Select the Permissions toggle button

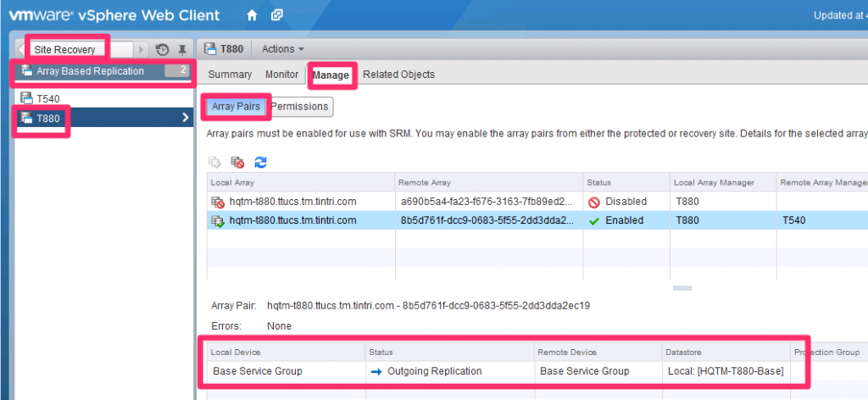(299, 107)
